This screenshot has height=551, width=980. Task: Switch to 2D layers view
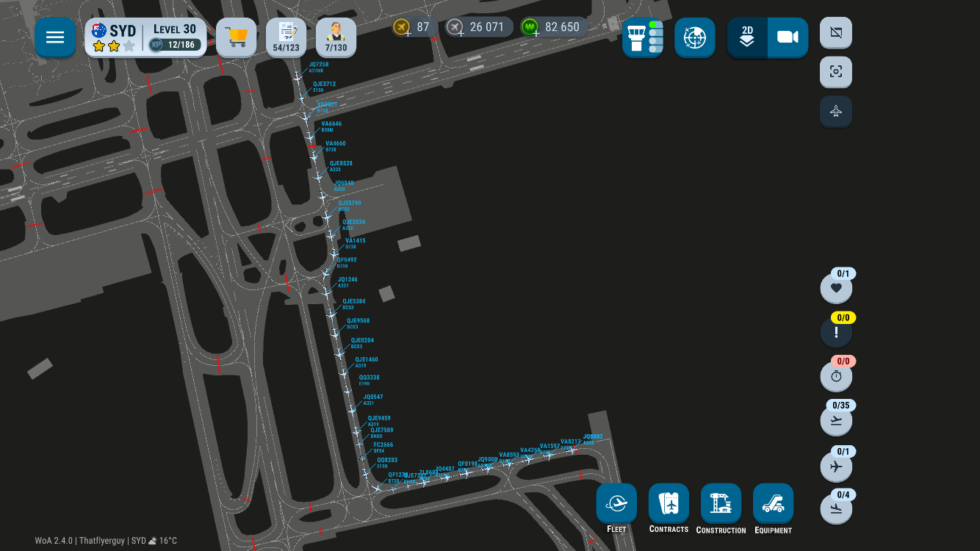747,37
